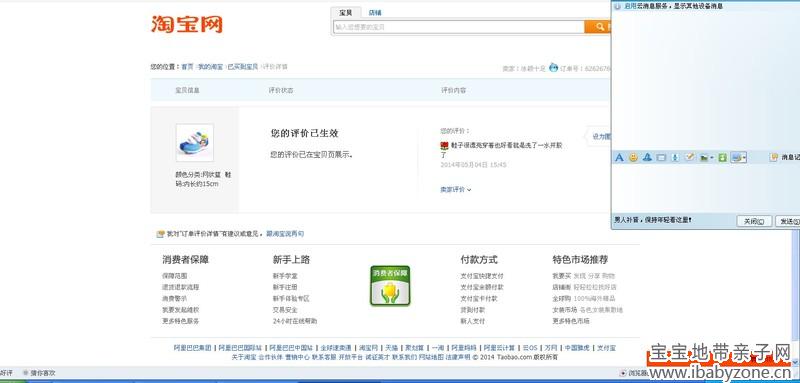Click the 男人补肾 ad text in chat

[x=653, y=220]
